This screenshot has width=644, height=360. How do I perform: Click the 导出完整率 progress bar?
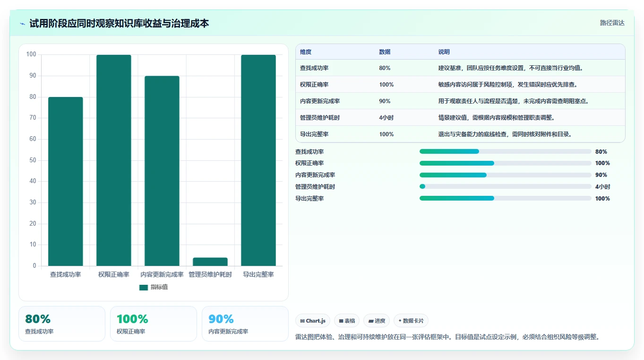[x=506, y=198]
